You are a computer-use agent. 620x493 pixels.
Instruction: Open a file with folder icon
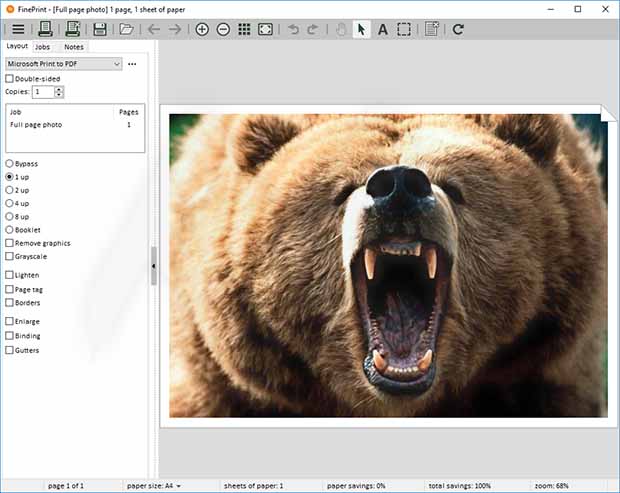coord(127,29)
